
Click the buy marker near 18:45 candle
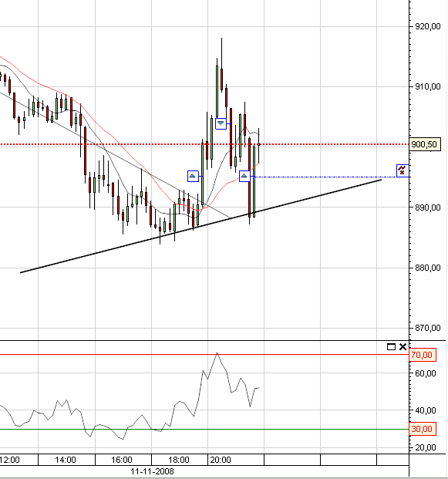193,177
